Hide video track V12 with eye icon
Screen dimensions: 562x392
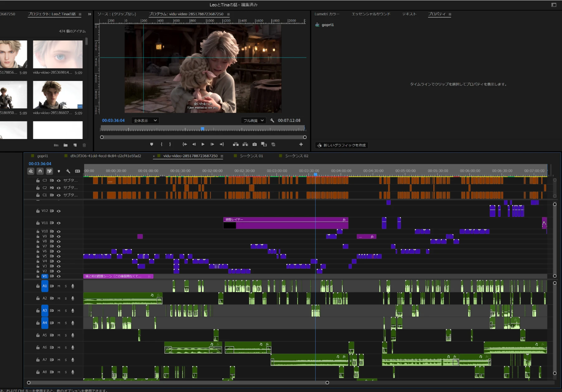click(59, 211)
